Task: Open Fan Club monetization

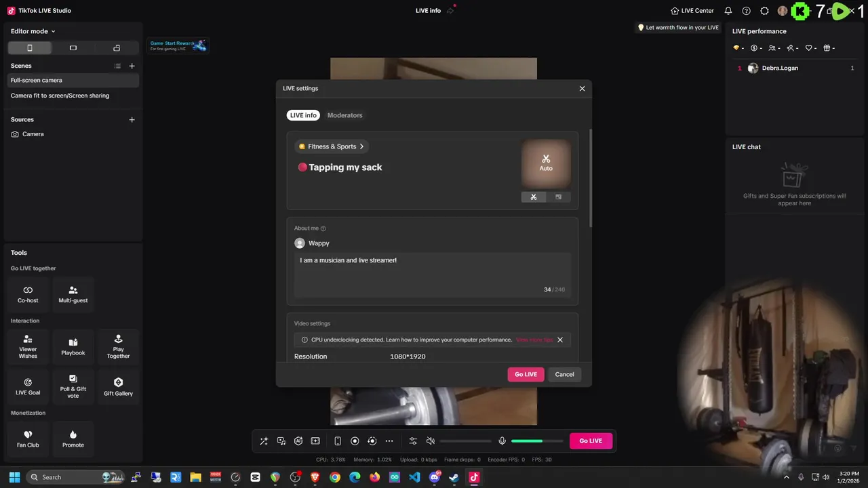Action: (28, 439)
